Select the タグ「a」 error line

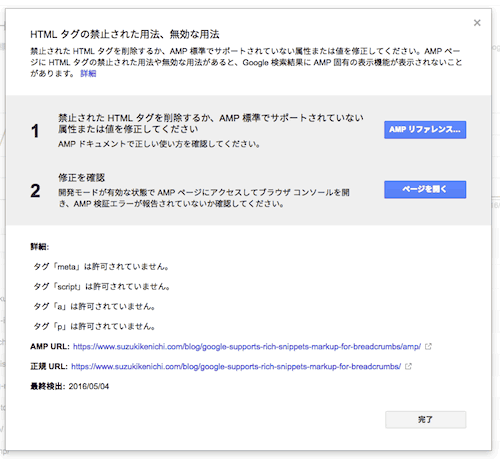pos(94,307)
